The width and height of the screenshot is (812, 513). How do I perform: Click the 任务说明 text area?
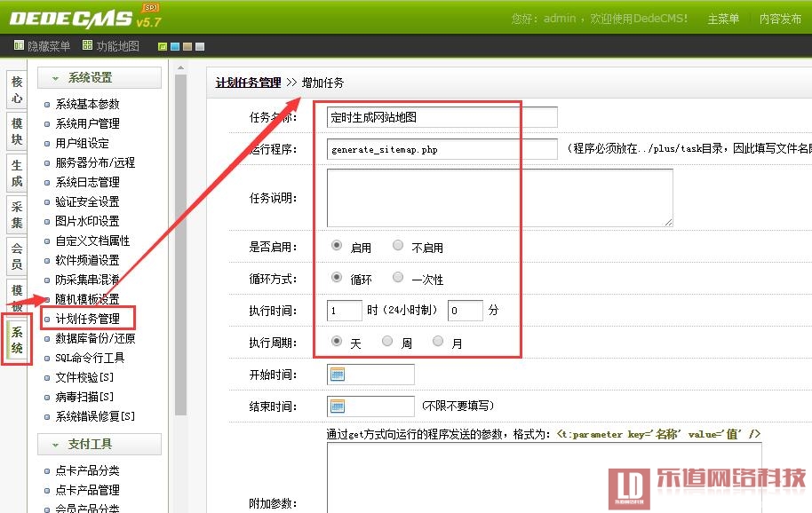(500, 198)
